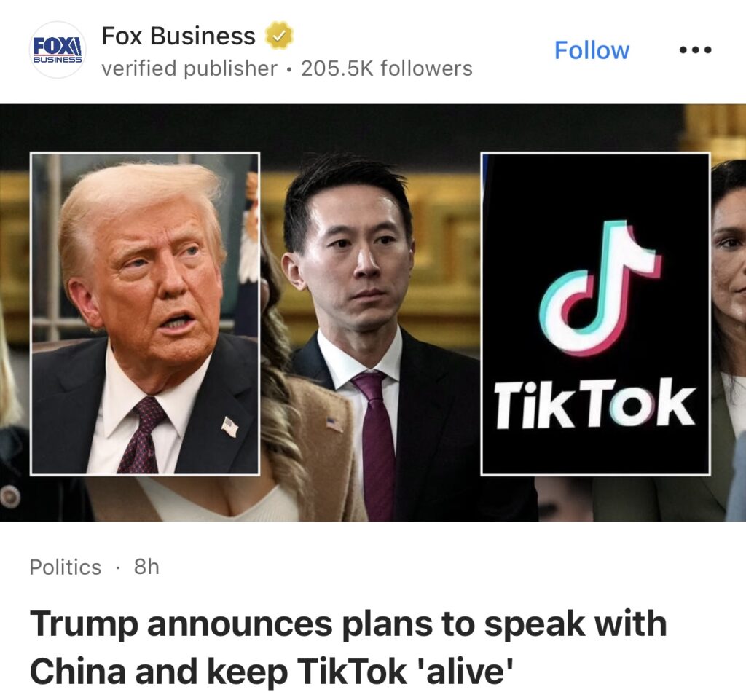The height and width of the screenshot is (700, 746).
Task: Tap the TikTok music note logo
Action: tap(600, 288)
